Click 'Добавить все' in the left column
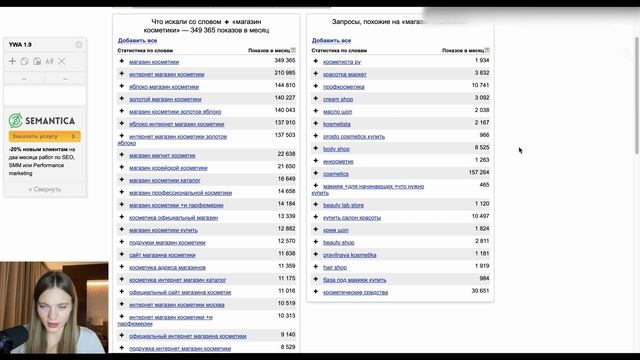 [137, 40]
